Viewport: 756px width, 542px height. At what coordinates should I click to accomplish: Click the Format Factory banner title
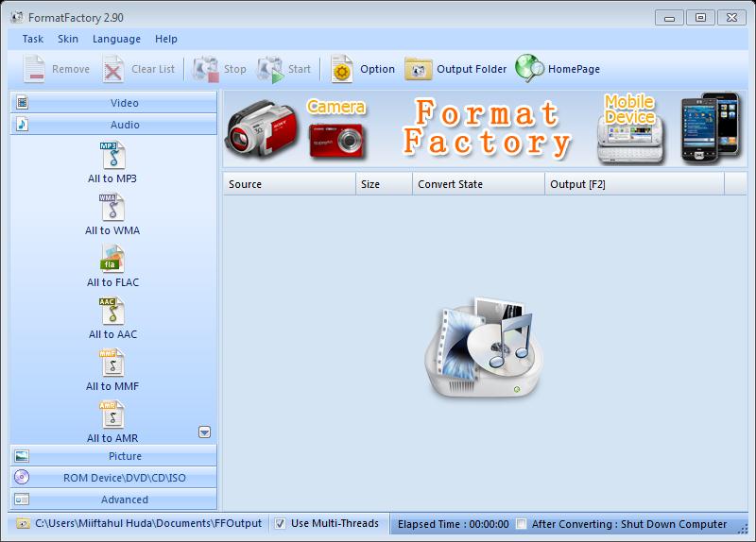coord(488,127)
